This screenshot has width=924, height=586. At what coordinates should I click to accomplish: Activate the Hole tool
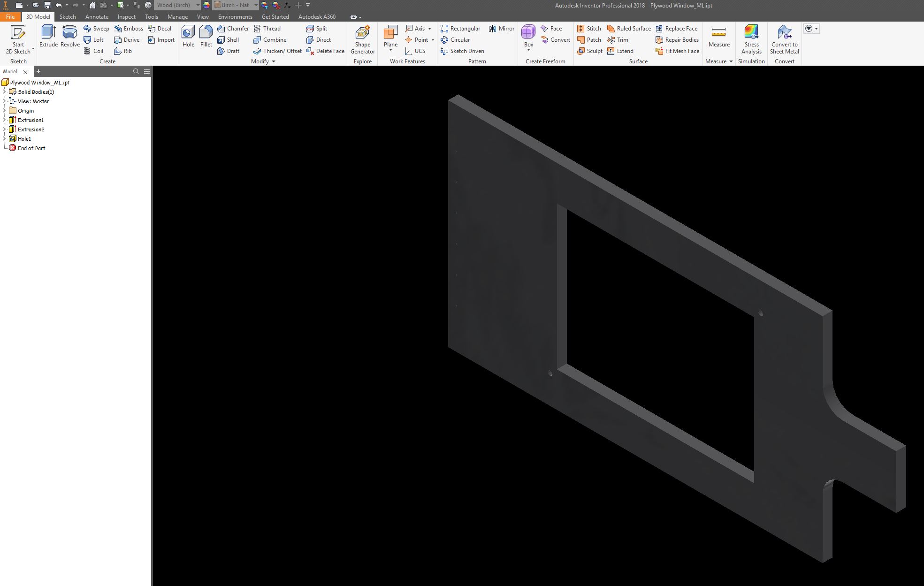(188, 38)
